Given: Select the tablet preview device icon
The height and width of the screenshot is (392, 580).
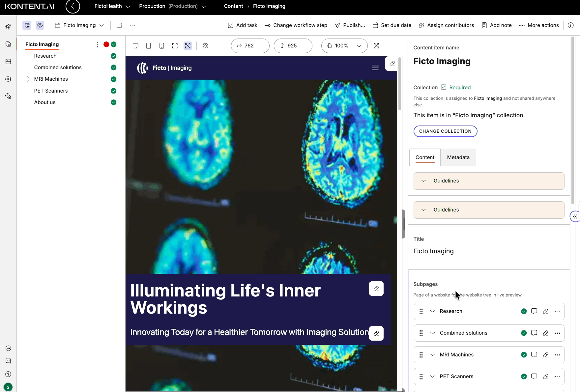Looking at the screenshot, I should coord(149,46).
